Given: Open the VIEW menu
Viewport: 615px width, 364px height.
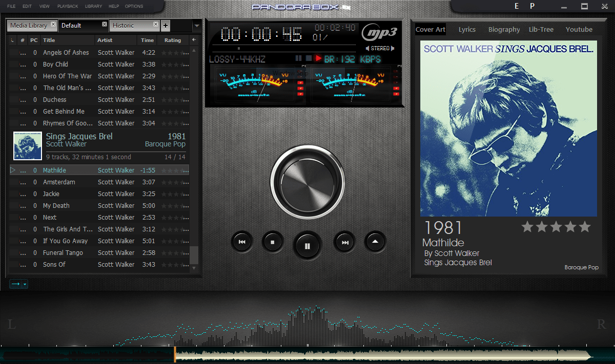Looking at the screenshot, I should click(x=45, y=6).
